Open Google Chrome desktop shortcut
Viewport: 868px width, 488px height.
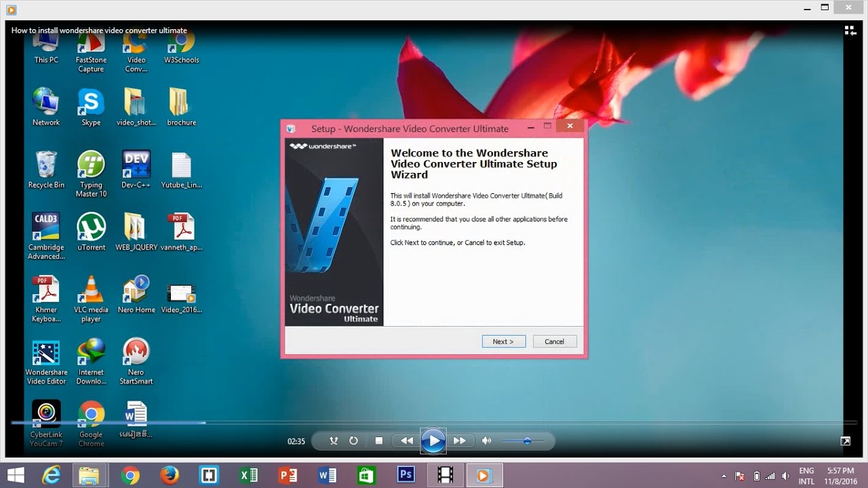(91, 424)
